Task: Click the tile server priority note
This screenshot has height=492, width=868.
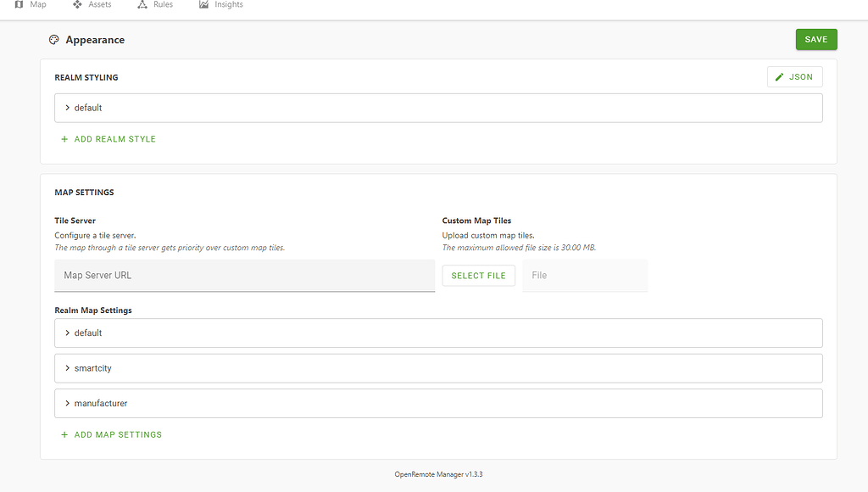Action: coord(170,248)
